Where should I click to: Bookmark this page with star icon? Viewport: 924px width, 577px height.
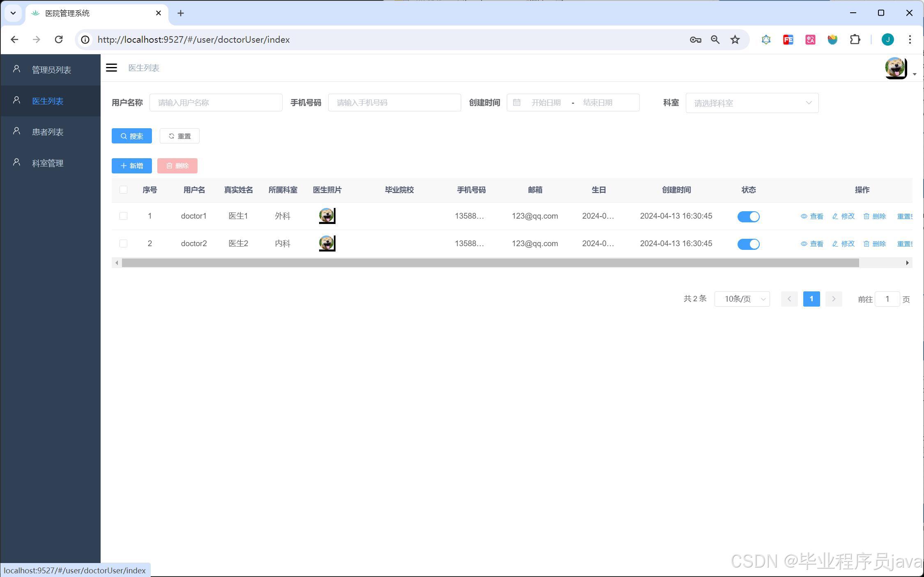pos(735,39)
